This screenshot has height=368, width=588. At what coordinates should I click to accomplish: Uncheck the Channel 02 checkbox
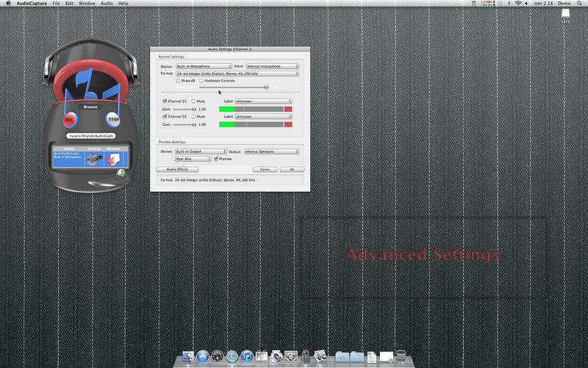pyautogui.click(x=165, y=116)
